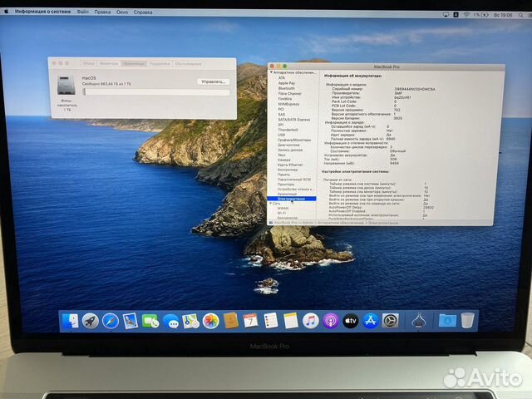
Task: Open Contacts book icon in Dock
Action: tap(231, 321)
